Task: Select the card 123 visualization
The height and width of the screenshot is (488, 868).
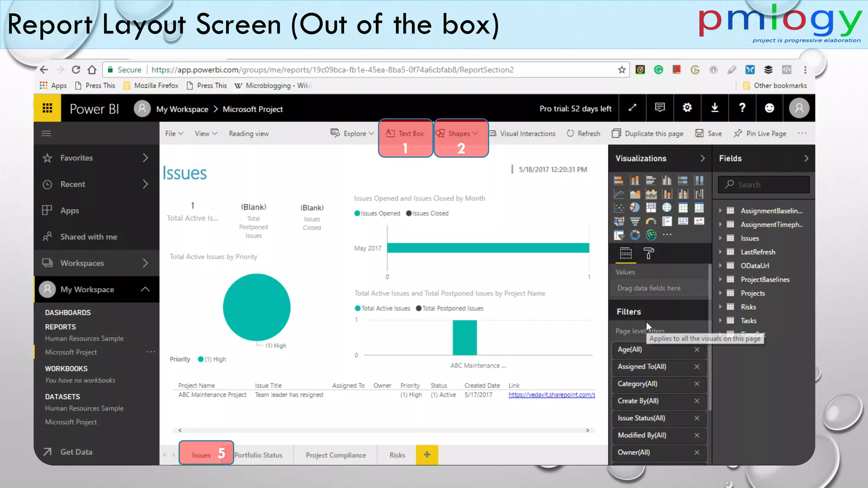Action: 683,221
